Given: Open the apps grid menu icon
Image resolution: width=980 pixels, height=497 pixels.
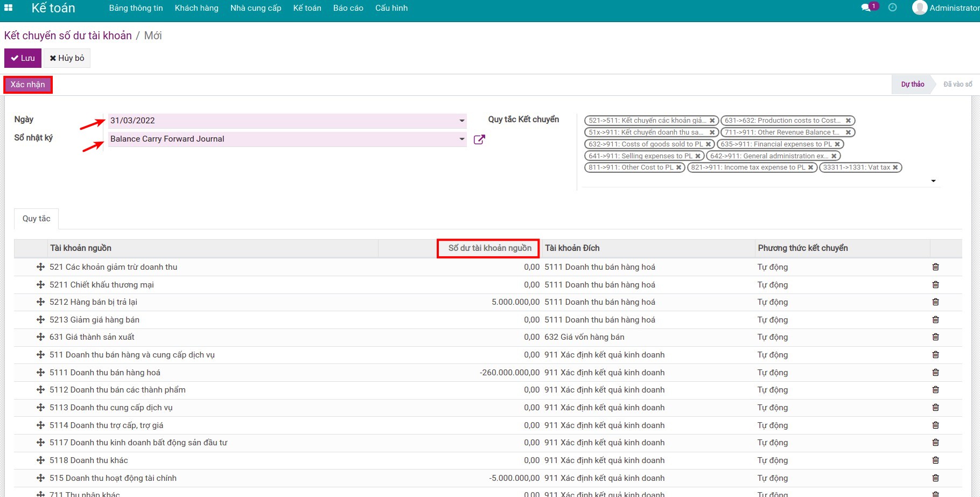Looking at the screenshot, I should 9,8.
